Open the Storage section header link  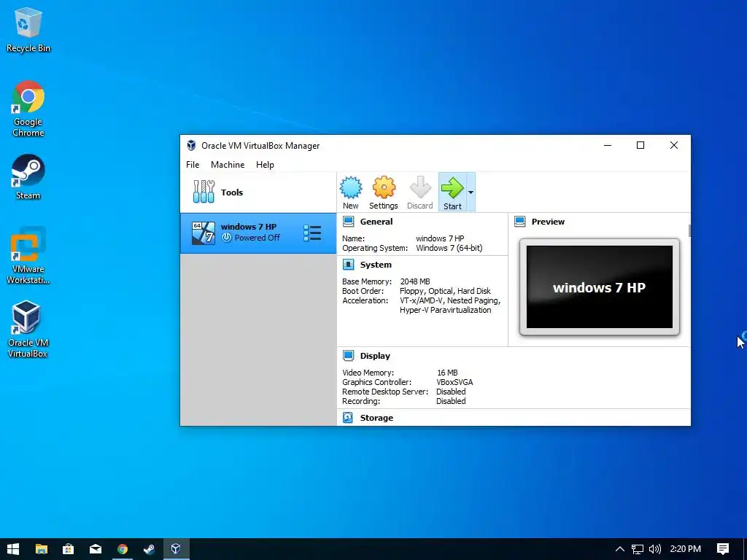pos(376,418)
